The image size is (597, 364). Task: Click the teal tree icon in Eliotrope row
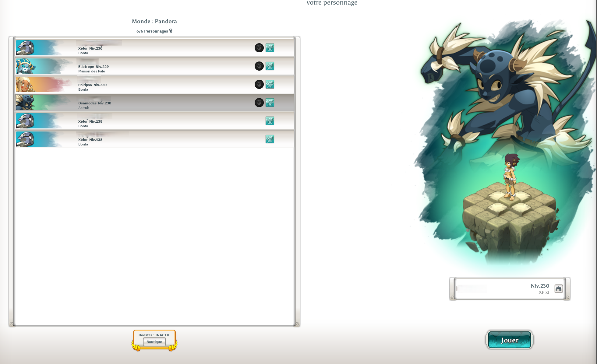point(270,66)
